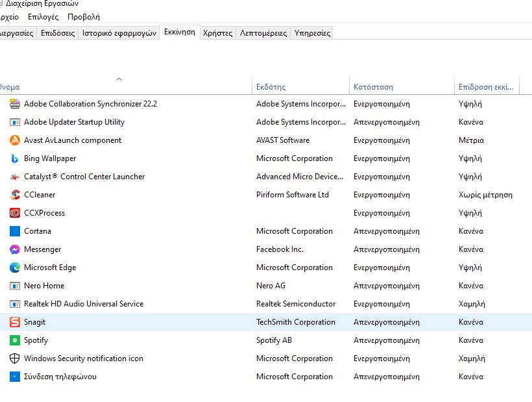Image resolution: width=532 pixels, height=402 pixels.
Task: Click TechSmith Corporation publisher cell
Action: click(x=296, y=322)
